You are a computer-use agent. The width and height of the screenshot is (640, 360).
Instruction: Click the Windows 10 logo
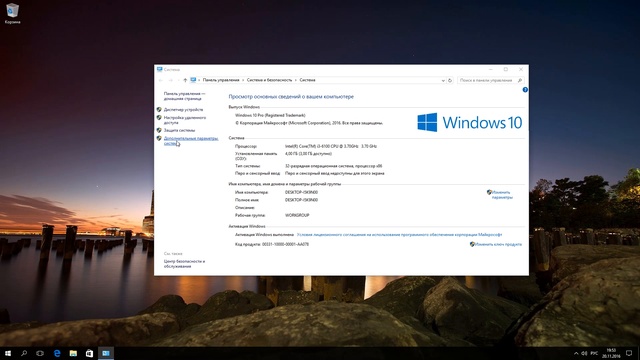click(469, 122)
